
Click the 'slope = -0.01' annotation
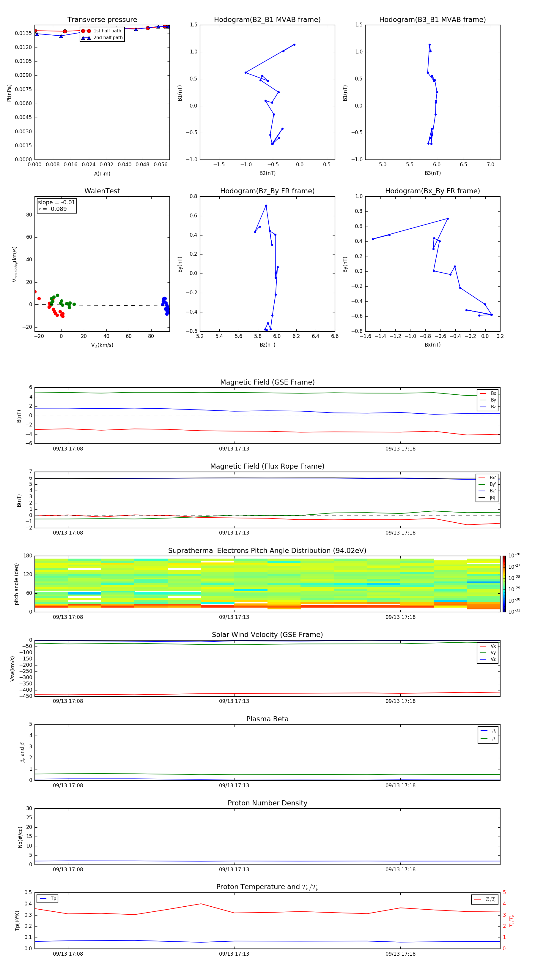point(57,203)
